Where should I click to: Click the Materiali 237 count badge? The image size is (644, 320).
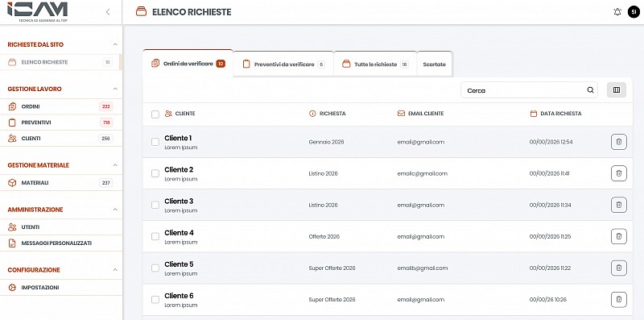point(105,183)
